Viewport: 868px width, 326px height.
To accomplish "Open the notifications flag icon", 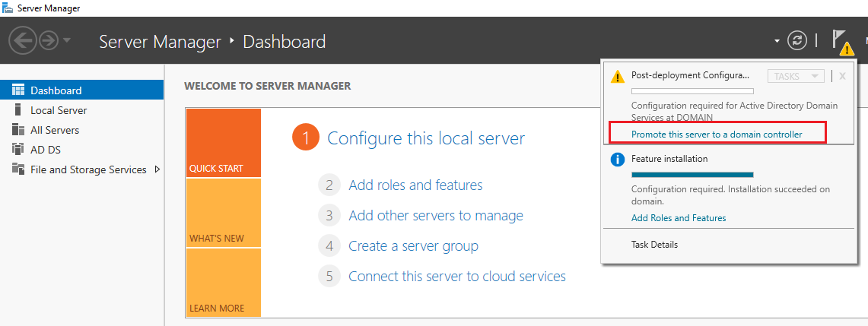I will tap(841, 42).
